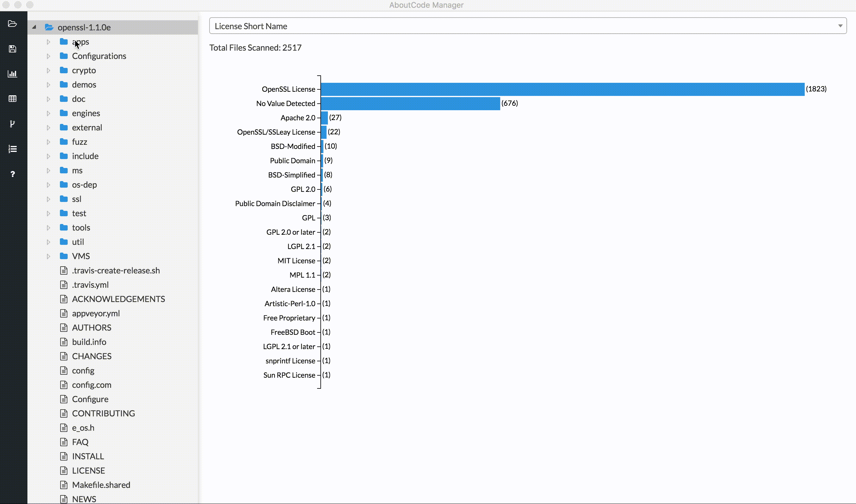
Task: Expand the fuzz folder
Action: [48, 142]
